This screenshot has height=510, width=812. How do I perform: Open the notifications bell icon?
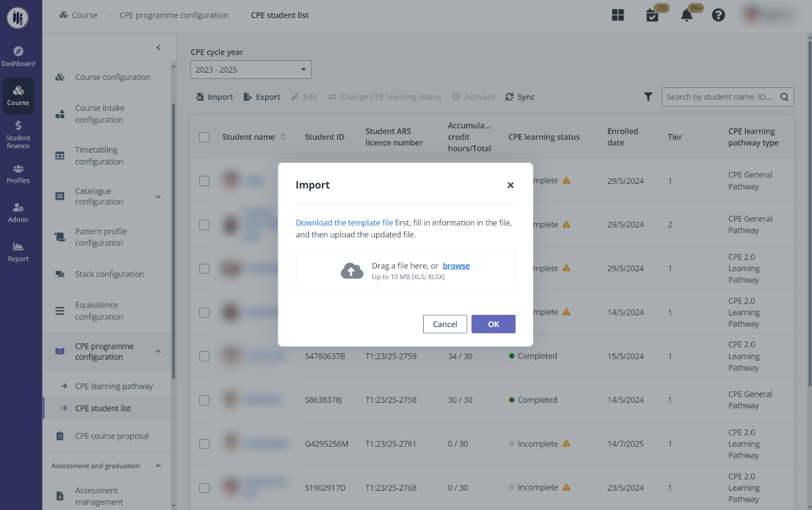click(x=687, y=15)
